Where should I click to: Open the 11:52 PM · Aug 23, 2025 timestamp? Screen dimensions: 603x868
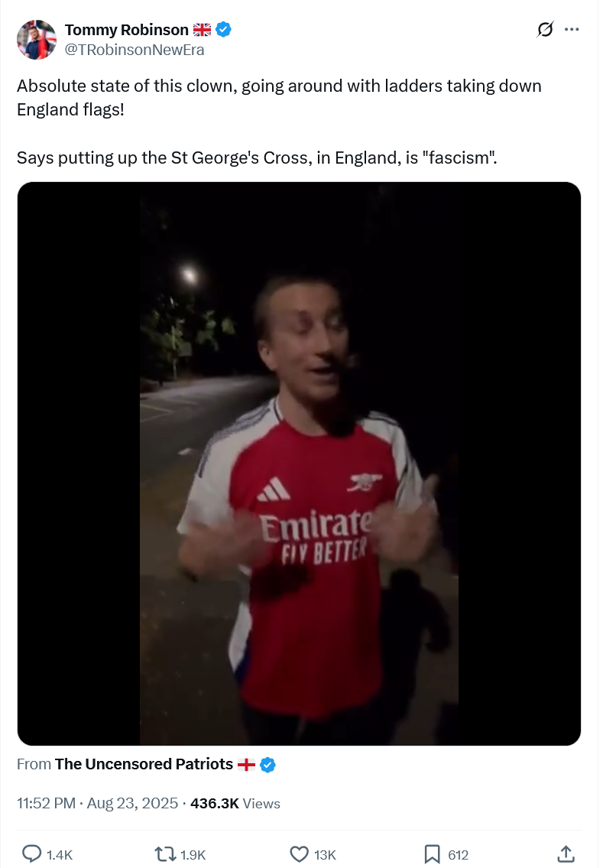pos(97,803)
